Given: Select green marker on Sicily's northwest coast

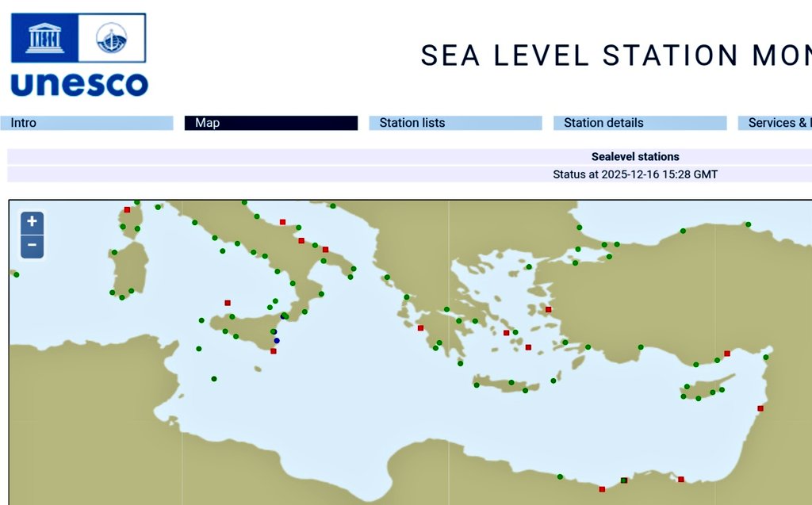Looking at the screenshot, I should tap(232, 316).
